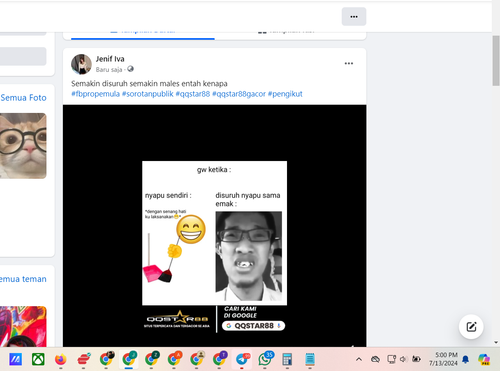Open Firefox from the taskbar
This screenshot has height=371, width=500.
coord(61,359)
